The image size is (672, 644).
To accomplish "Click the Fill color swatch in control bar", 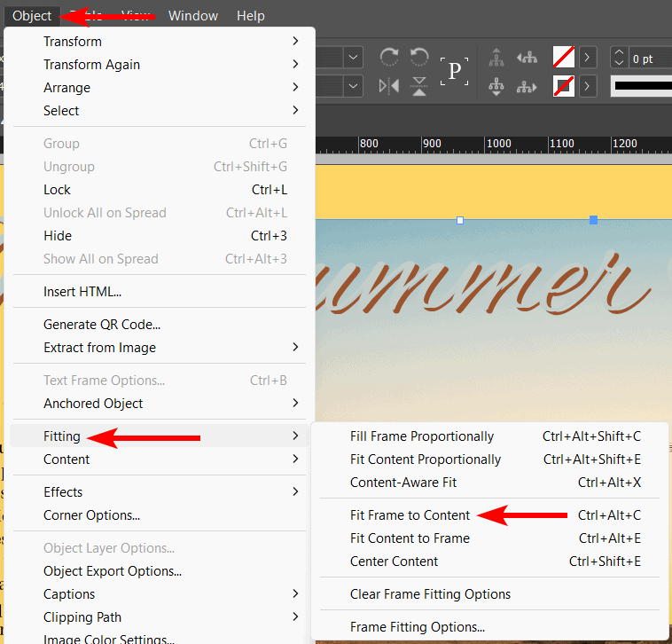I will [563, 59].
